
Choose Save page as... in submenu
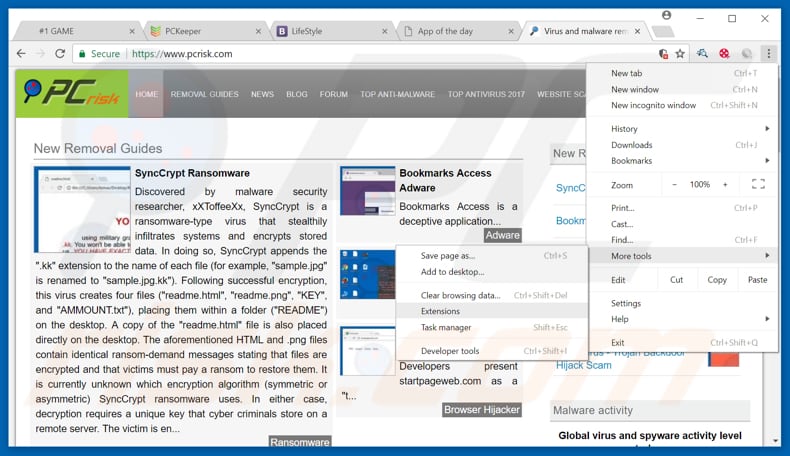[x=492, y=256]
